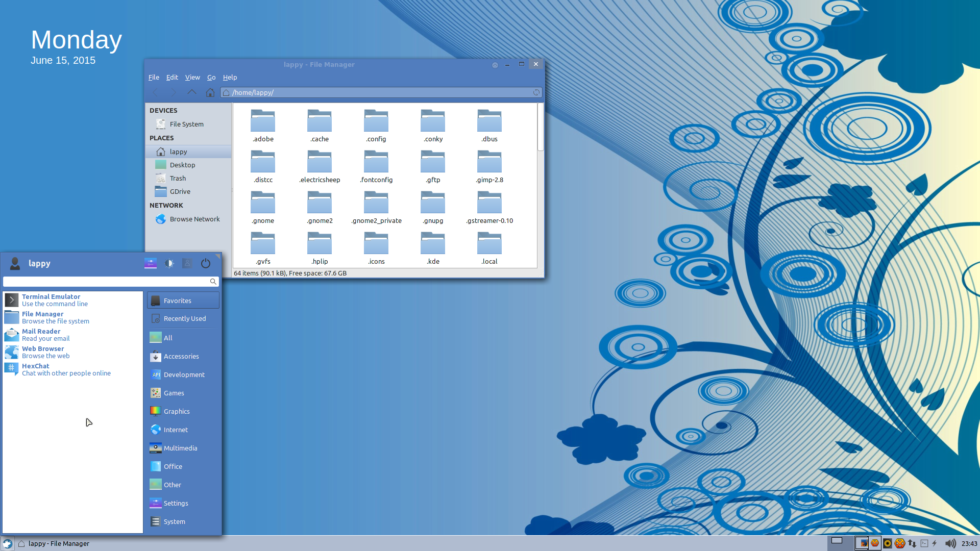Viewport: 980px width, 551px height.
Task: Open the Internet category
Action: [x=183, y=430]
